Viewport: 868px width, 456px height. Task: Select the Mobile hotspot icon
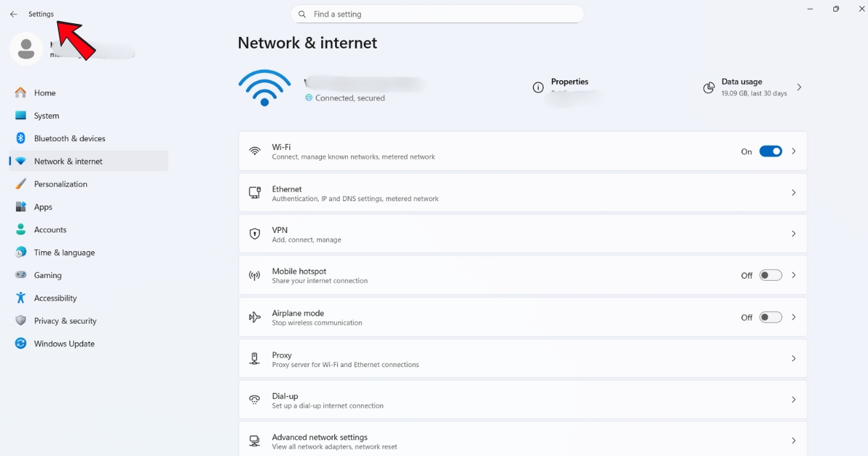click(x=255, y=275)
